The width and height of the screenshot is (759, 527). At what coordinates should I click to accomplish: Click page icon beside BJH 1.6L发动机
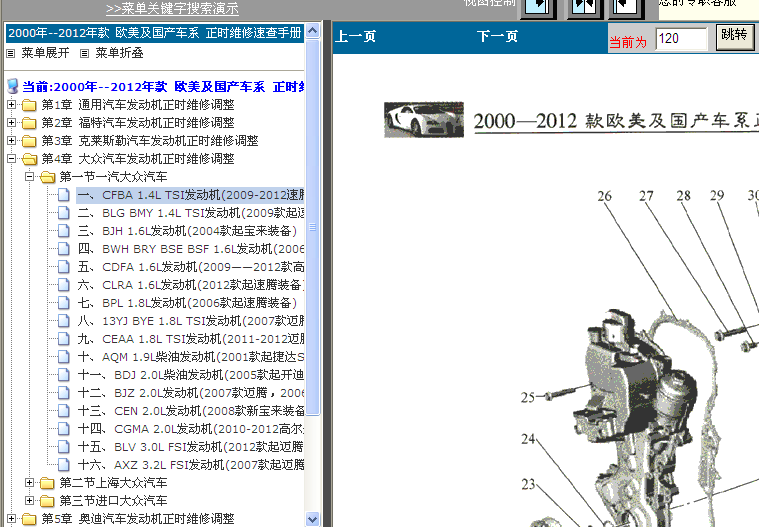click(63, 231)
